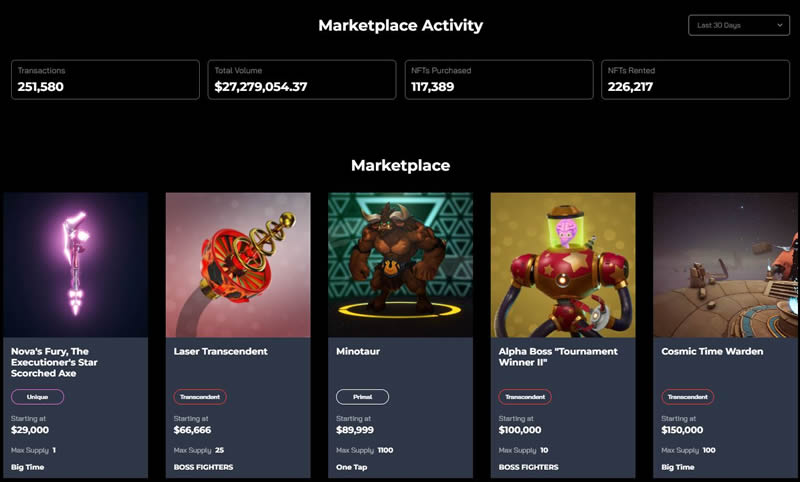Click Transcendent badge under Laser Transcendent
This screenshot has width=800, height=482.
(x=200, y=397)
